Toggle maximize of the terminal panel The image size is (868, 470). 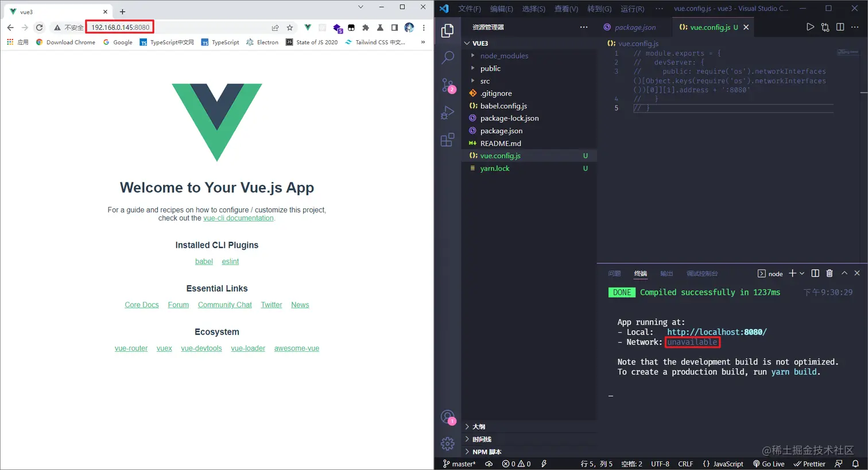click(x=844, y=273)
